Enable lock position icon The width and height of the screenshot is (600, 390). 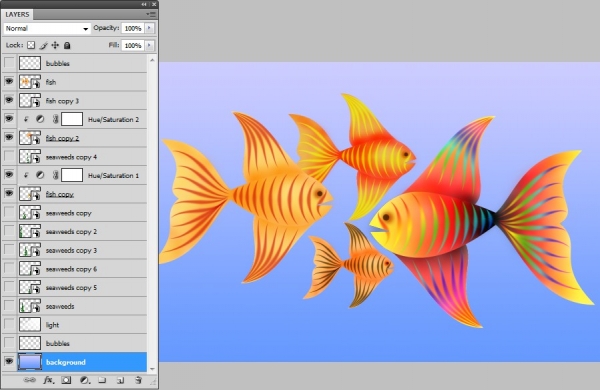tap(55, 46)
